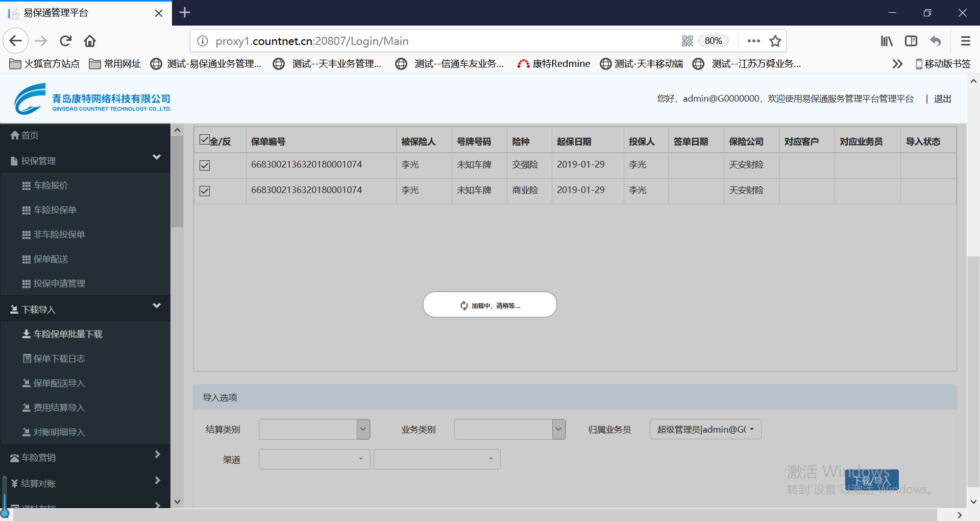Open the Firefox hamburger menu
Screen dimensions: 980x521
click(x=965, y=41)
